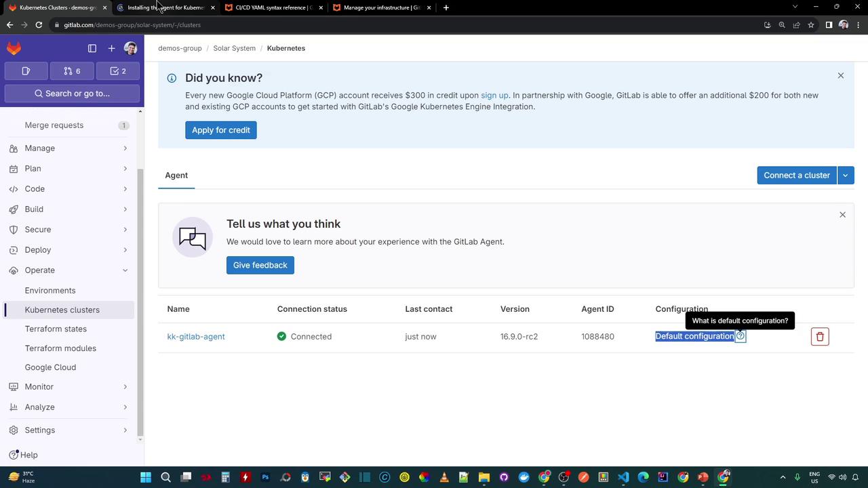
Task: Open the kk-gitlab-agent link
Action: click(196, 336)
